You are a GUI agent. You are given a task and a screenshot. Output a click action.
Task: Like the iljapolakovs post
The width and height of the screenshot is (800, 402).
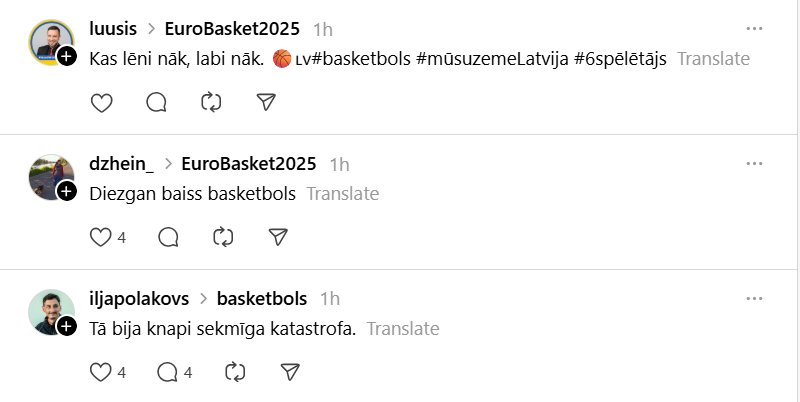pos(101,372)
